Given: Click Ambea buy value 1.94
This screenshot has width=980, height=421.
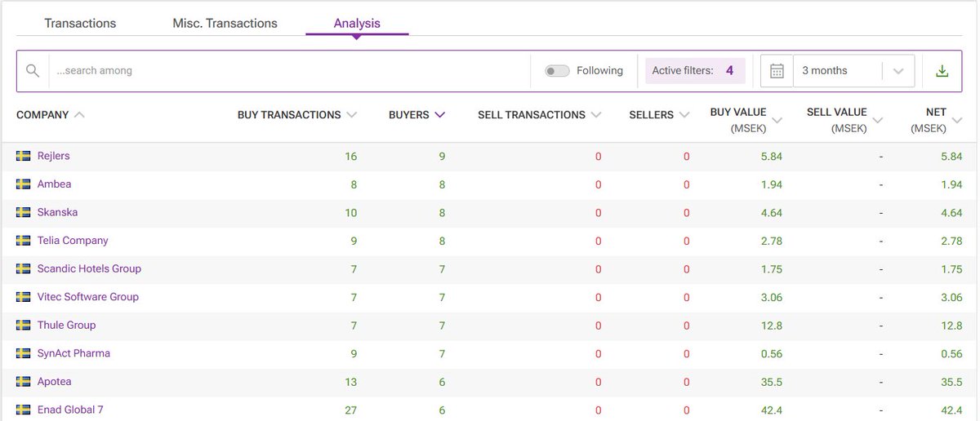Looking at the screenshot, I should (x=771, y=184).
